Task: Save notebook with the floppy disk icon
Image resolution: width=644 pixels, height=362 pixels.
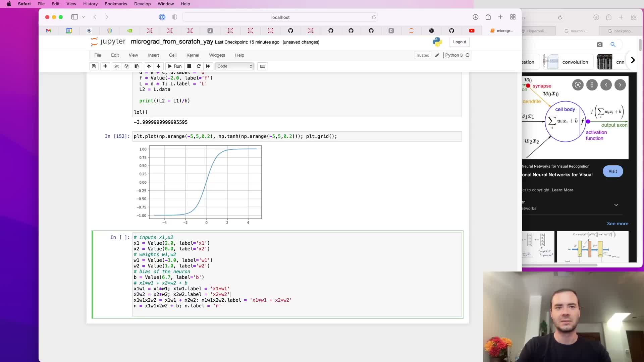Action: [94, 66]
